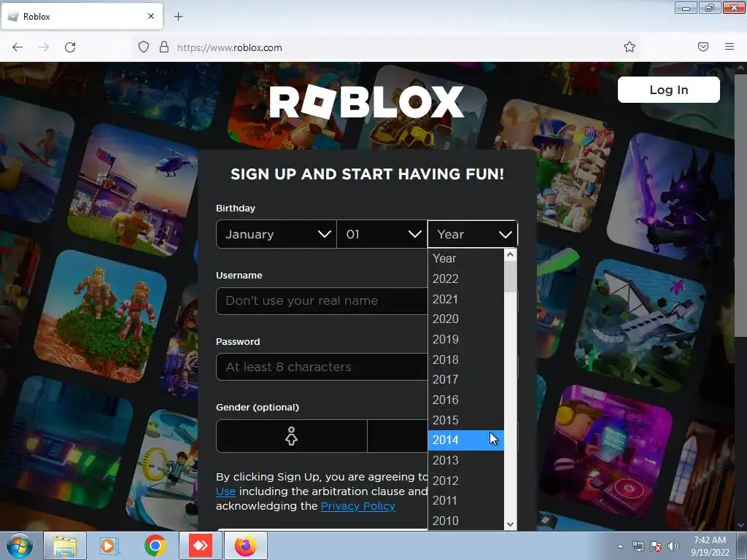Open the Terms of Use link
Viewport: 747px width, 560px height.
[x=226, y=491]
